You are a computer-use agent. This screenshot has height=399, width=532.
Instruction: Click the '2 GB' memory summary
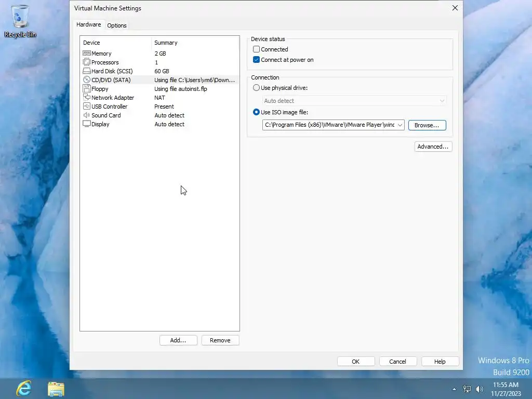tap(160, 54)
